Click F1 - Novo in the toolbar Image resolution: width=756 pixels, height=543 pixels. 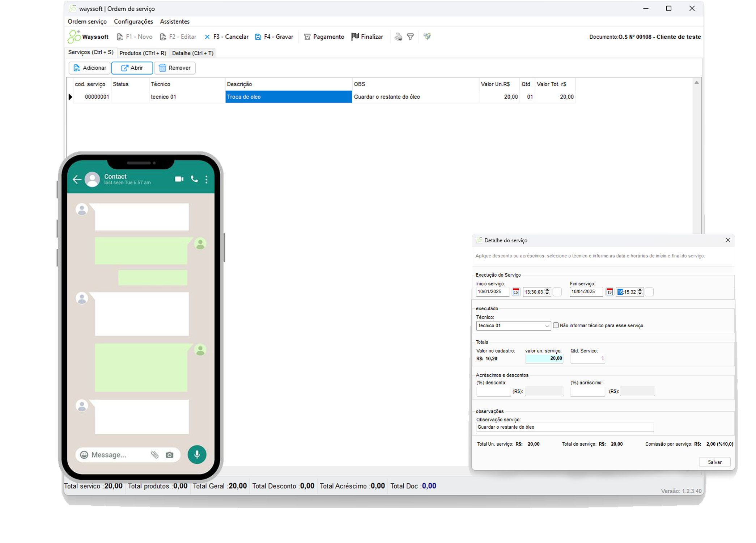[135, 37]
